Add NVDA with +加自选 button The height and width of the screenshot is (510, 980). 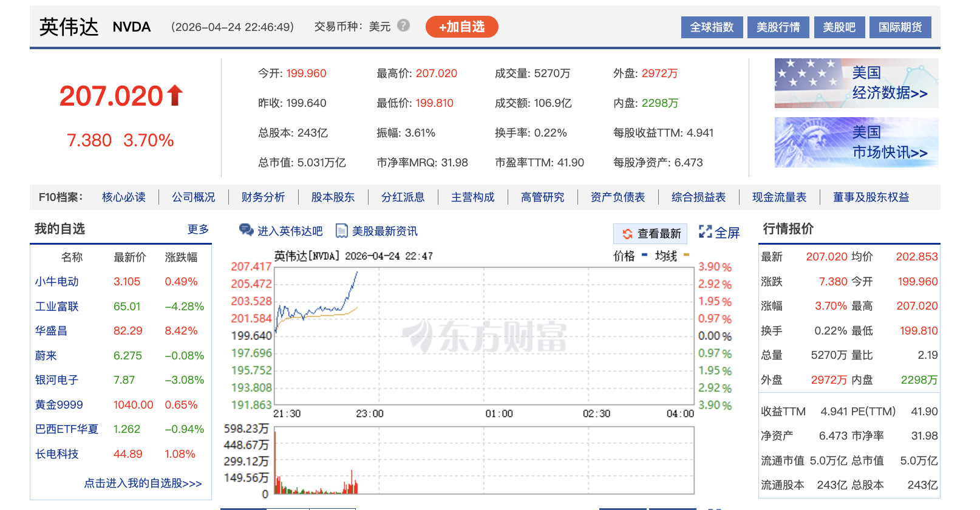coord(461,27)
